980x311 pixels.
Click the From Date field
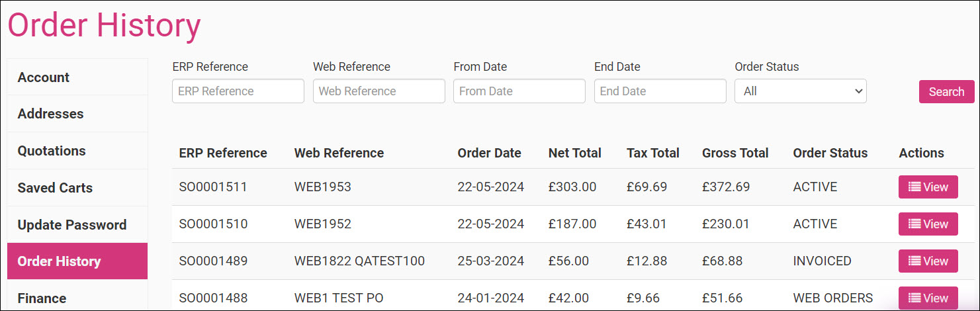[x=519, y=91]
